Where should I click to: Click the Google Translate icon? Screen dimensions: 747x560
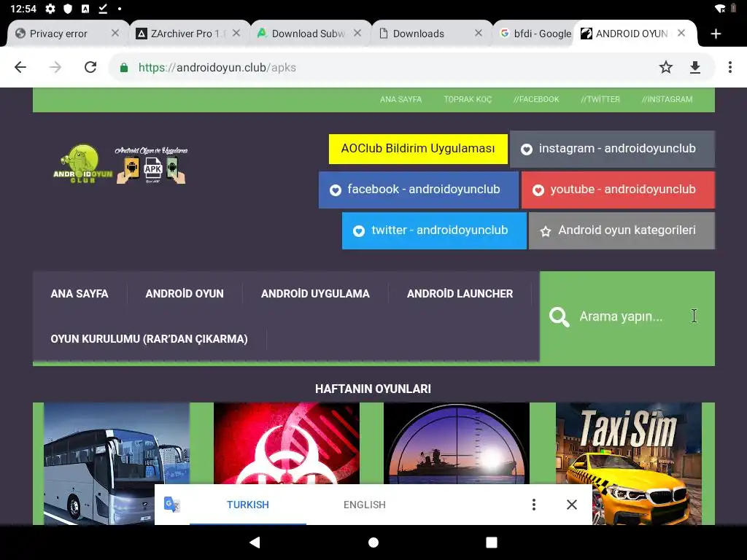172,505
